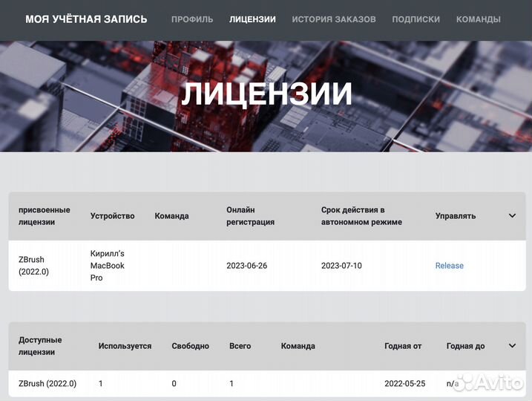Click the Онлайн регистрация column header
The height and width of the screenshot is (401, 532).
(x=250, y=216)
